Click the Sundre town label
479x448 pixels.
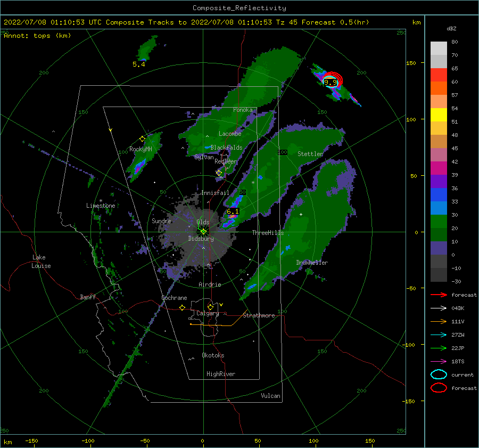click(162, 221)
